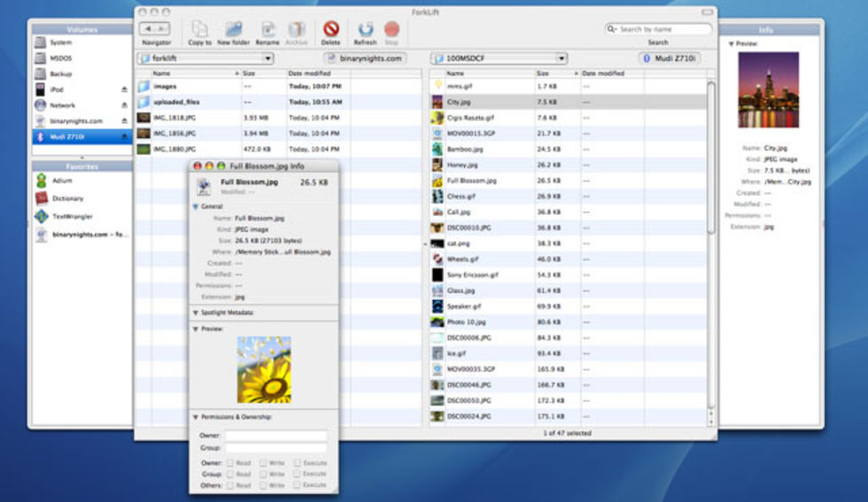This screenshot has height=502, width=868.
Task: Check the Others Execute checkbox
Action: point(297,485)
